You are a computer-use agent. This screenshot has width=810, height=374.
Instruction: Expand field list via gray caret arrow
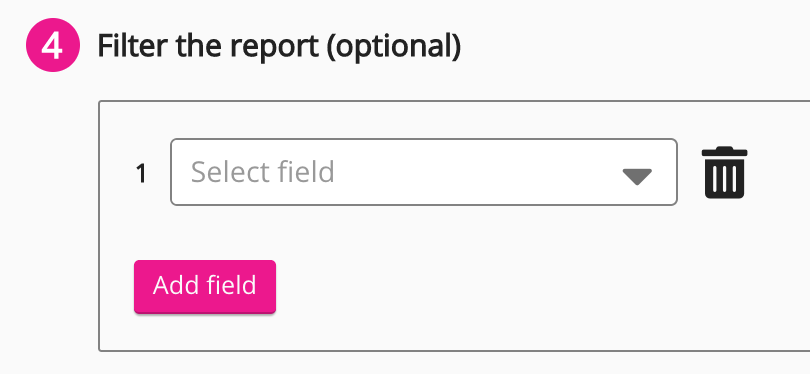coord(637,176)
